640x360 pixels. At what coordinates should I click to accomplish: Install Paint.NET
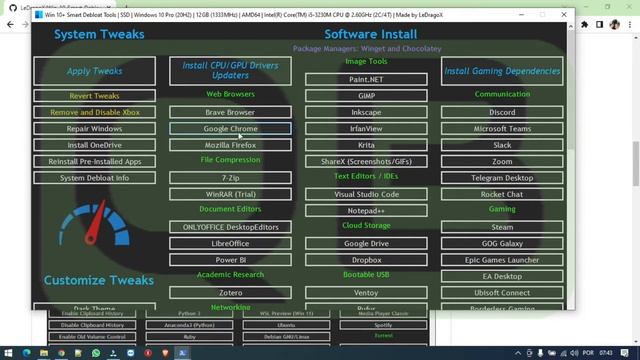coord(366,79)
